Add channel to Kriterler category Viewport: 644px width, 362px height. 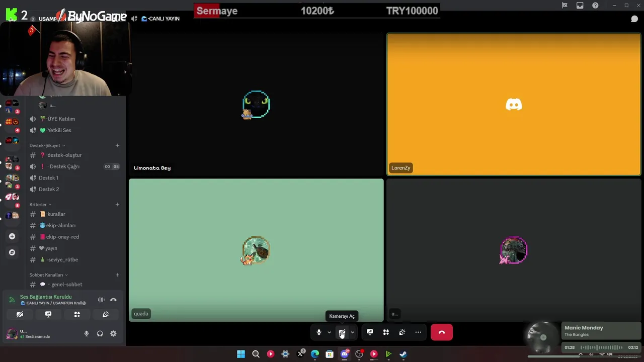pyautogui.click(x=117, y=205)
